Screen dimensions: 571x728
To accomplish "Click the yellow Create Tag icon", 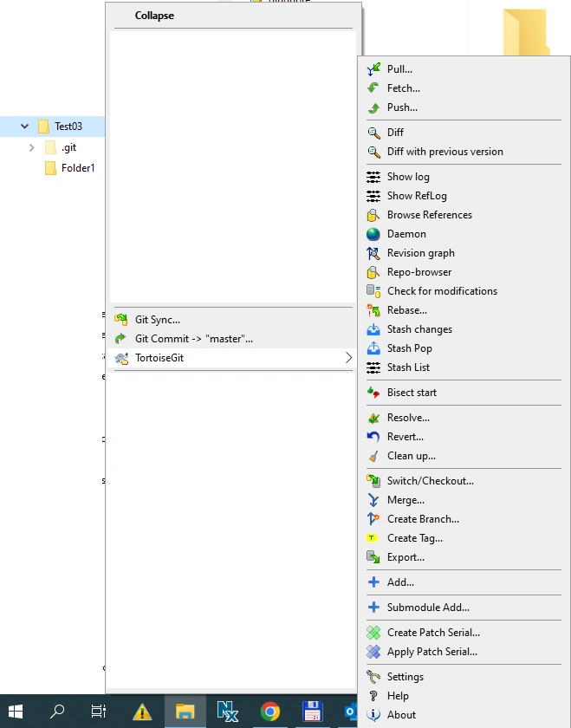I will coord(372,538).
